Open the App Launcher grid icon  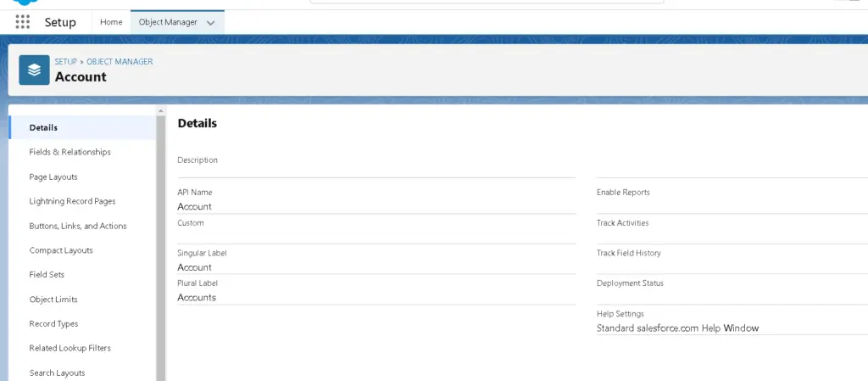coord(23,22)
